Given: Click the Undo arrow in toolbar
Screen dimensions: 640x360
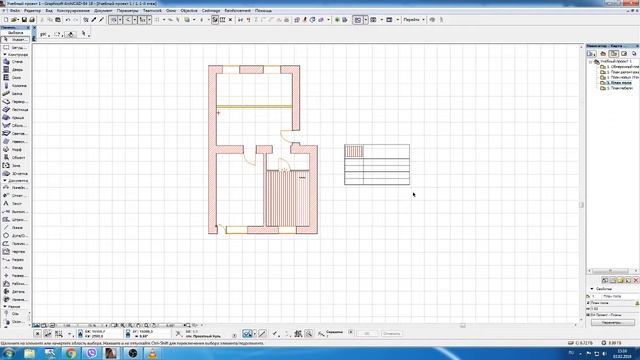Looking at the screenshot, I should [x=68, y=20].
